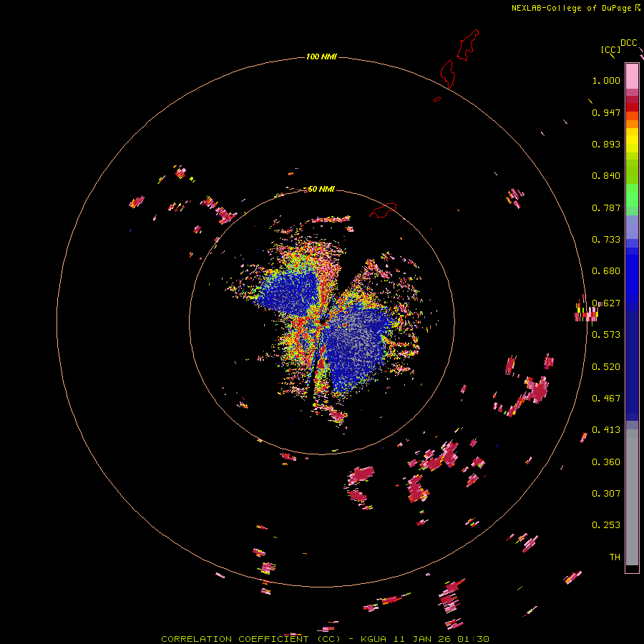Pick the dark navy swatch beside 0.520
This screenshot has width=644, height=644.
632,366
